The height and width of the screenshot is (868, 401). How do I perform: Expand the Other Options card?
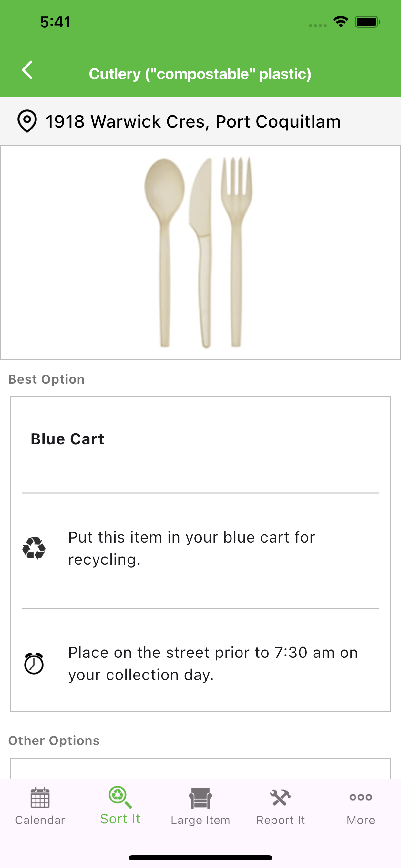200,768
